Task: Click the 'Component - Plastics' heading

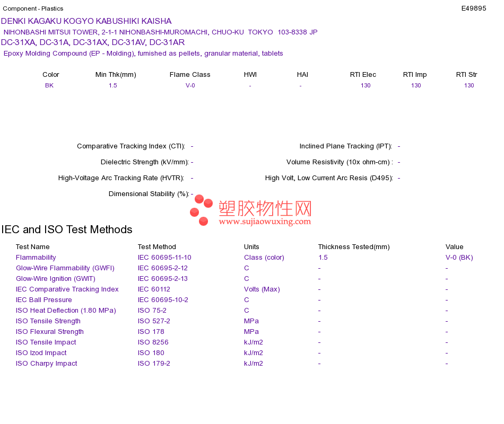Action: click(x=33, y=8)
